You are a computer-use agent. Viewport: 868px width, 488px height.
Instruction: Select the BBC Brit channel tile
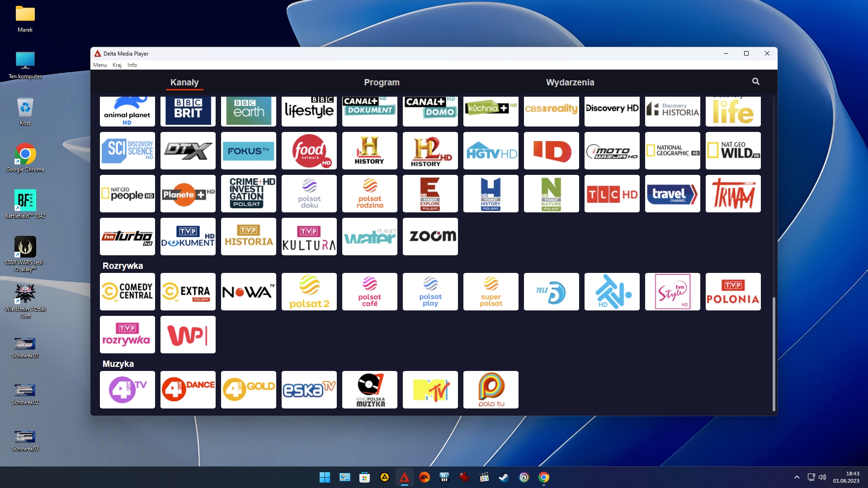coord(188,111)
